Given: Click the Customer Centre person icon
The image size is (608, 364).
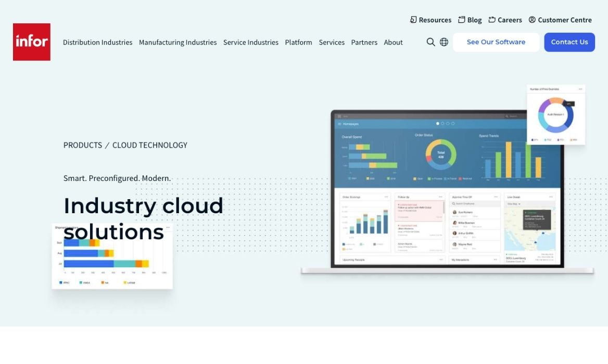Looking at the screenshot, I should tap(531, 20).
